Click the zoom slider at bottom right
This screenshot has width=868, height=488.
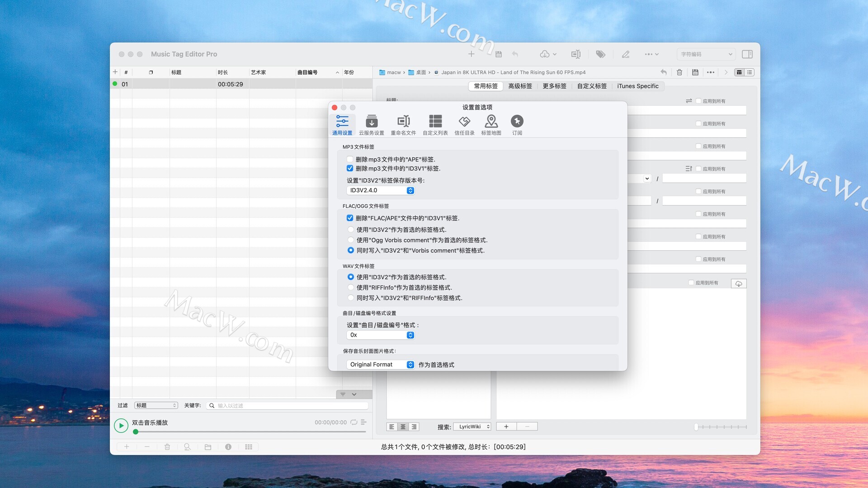click(721, 427)
